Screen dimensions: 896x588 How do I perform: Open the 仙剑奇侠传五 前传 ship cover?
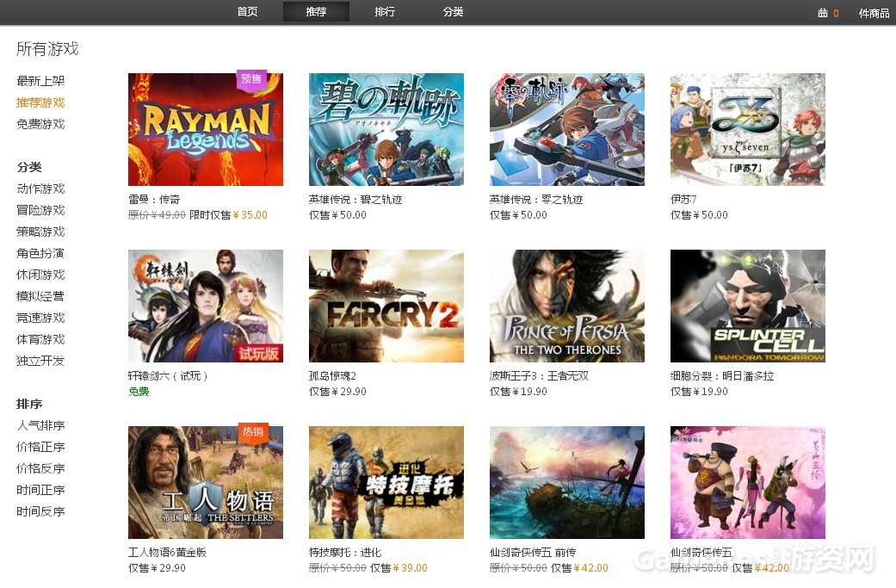tap(567, 482)
